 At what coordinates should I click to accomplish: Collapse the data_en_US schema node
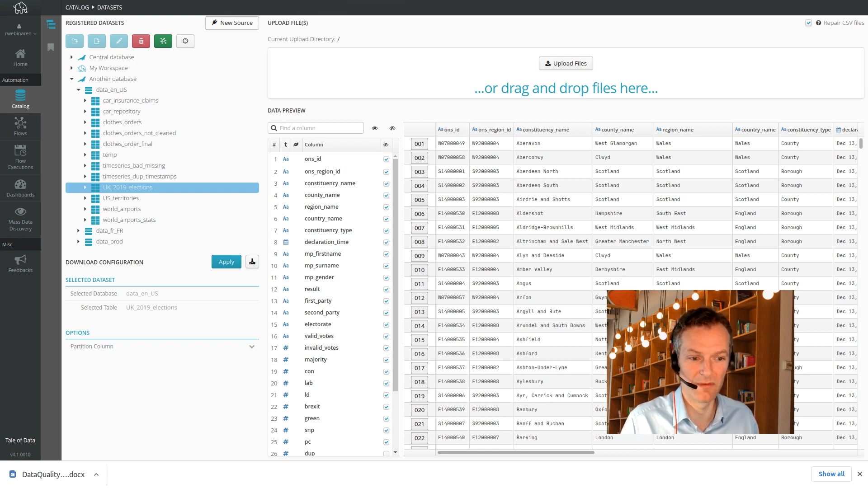78,89
